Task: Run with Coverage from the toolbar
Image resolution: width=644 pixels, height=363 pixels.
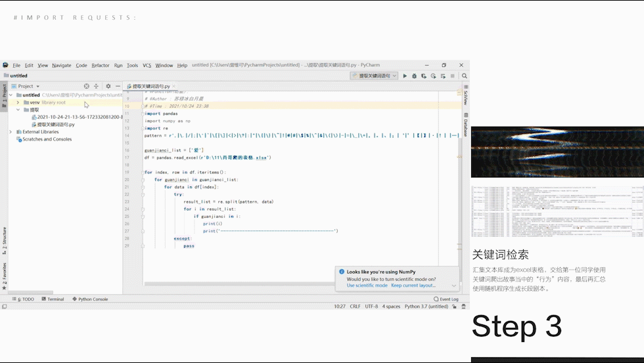Action: tap(423, 76)
